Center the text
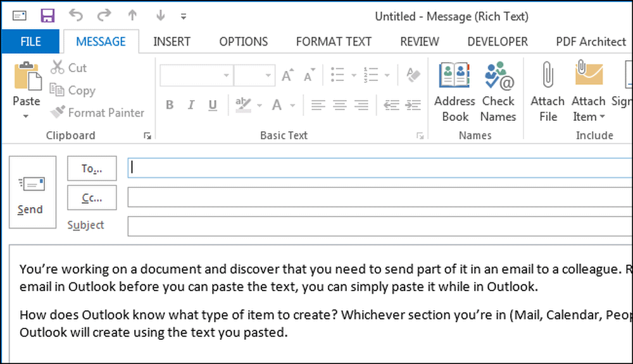This screenshot has height=364, width=633. (x=339, y=105)
